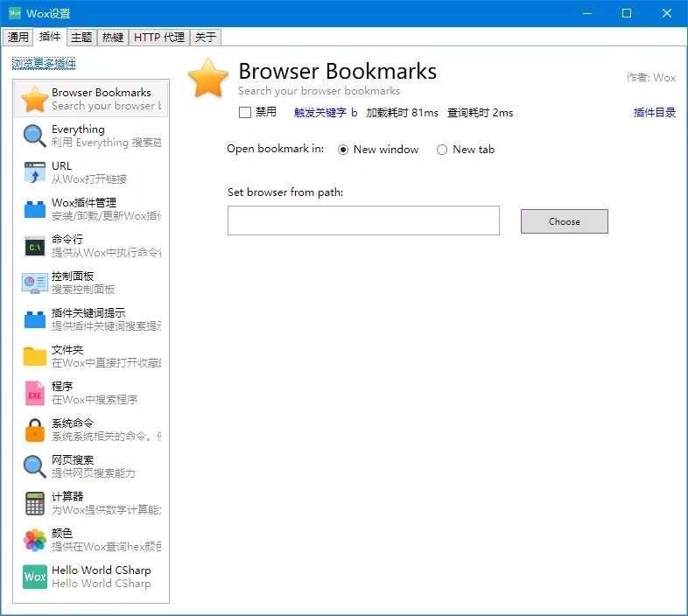The height and width of the screenshot is (616, 688).
Task: Click the 触发关键字 b link
Action: [326, 113]
